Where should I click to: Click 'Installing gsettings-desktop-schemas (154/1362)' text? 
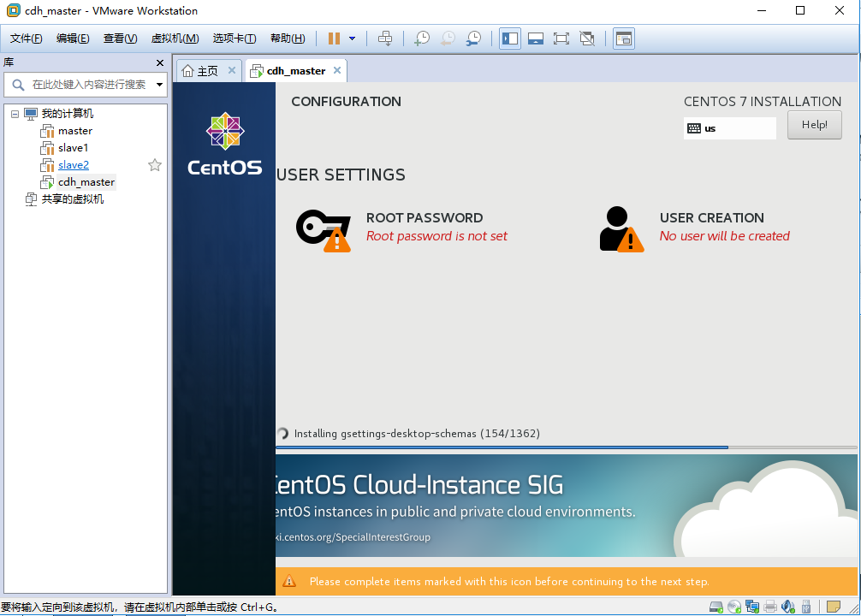pos(417,434)
